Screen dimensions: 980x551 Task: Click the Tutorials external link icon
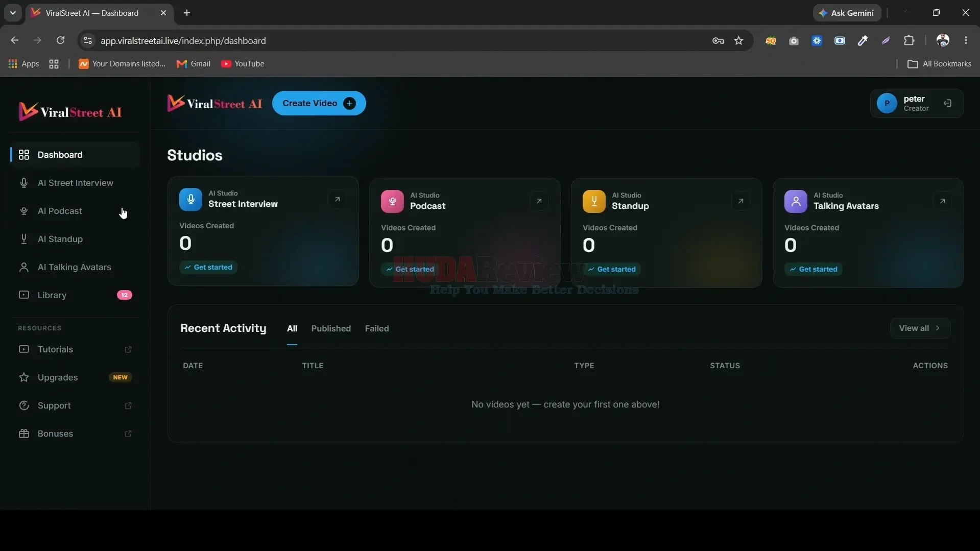coord(128,349)
